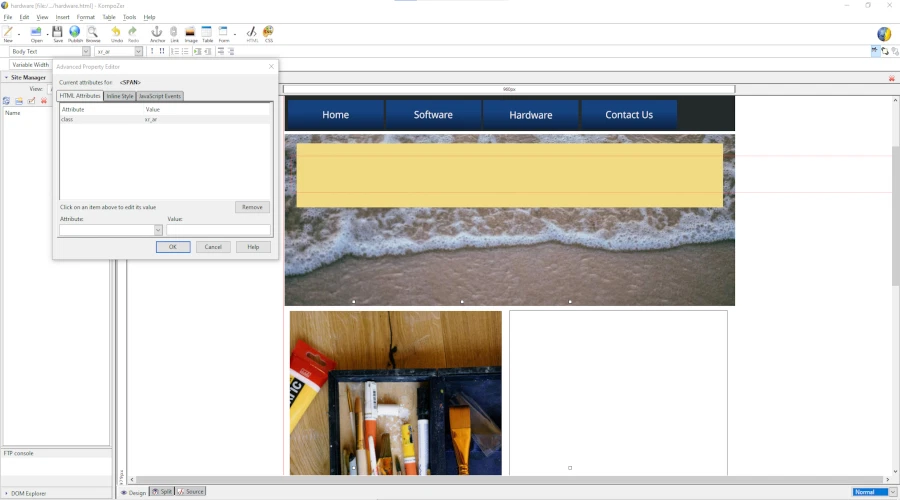Open the Form button dropdown arrow

point(235,33)
